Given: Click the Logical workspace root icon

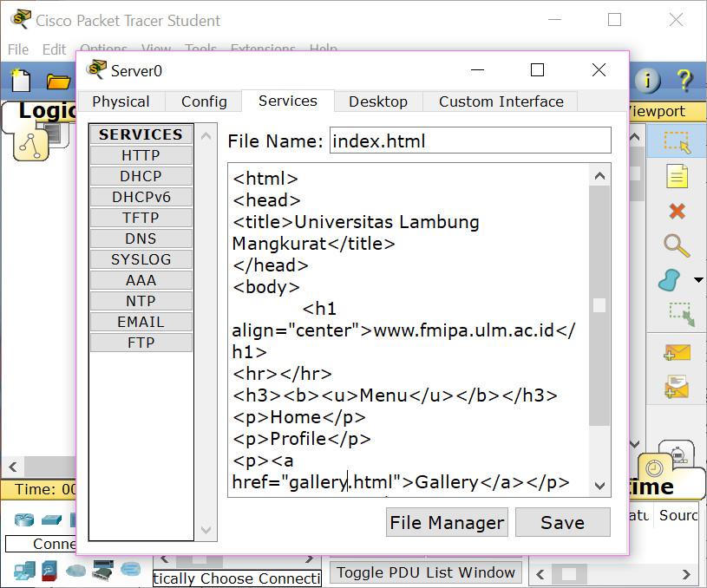Looking at the screenshot, I should [x=30, y=145].
